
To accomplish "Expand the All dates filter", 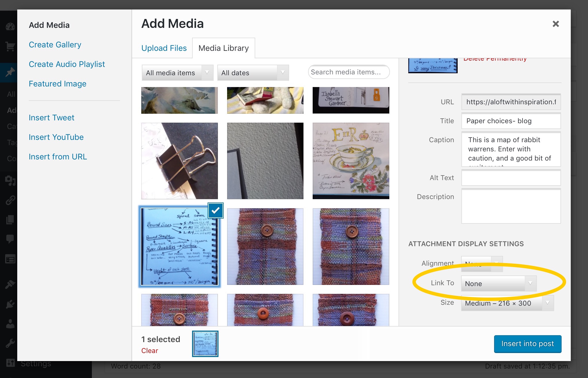I will (253, 73).
